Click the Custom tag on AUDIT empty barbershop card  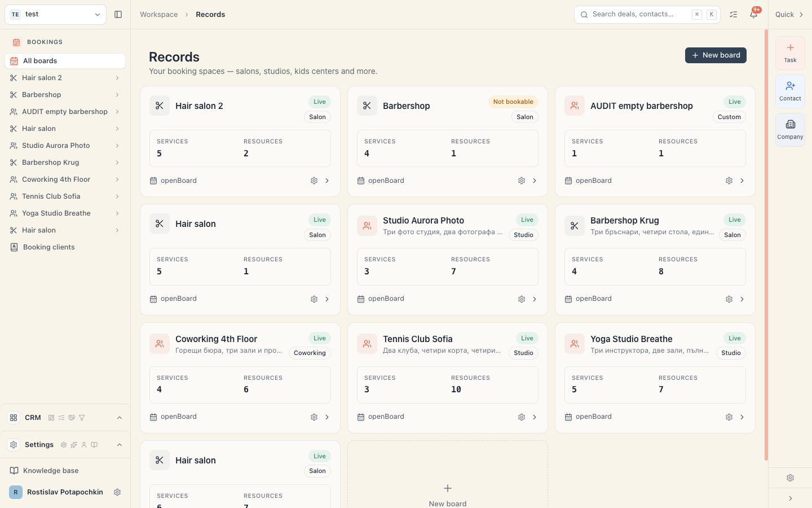729,117
